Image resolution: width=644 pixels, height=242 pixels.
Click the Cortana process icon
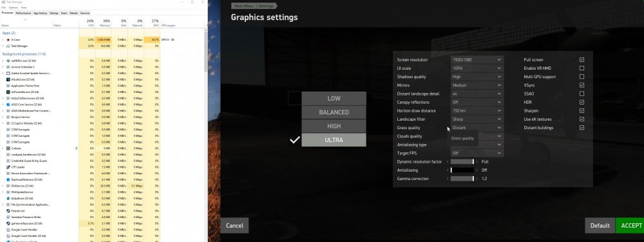(x=8, y=148)
